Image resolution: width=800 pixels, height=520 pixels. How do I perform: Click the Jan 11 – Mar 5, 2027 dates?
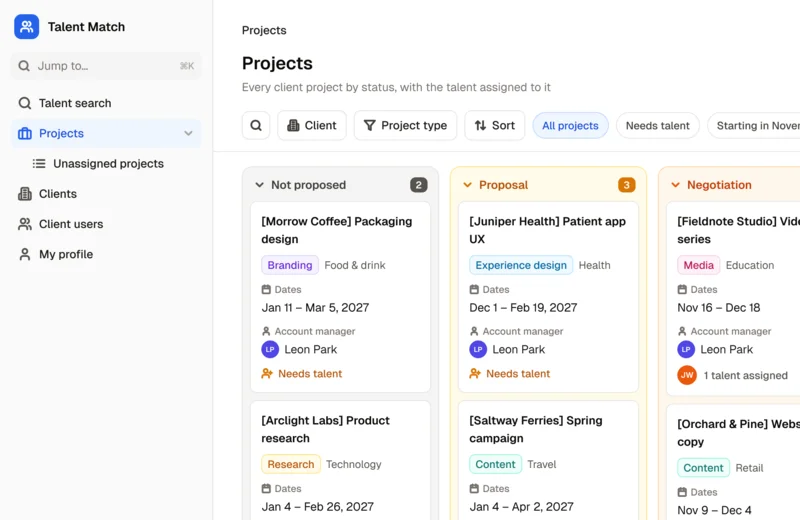point(315,308)
